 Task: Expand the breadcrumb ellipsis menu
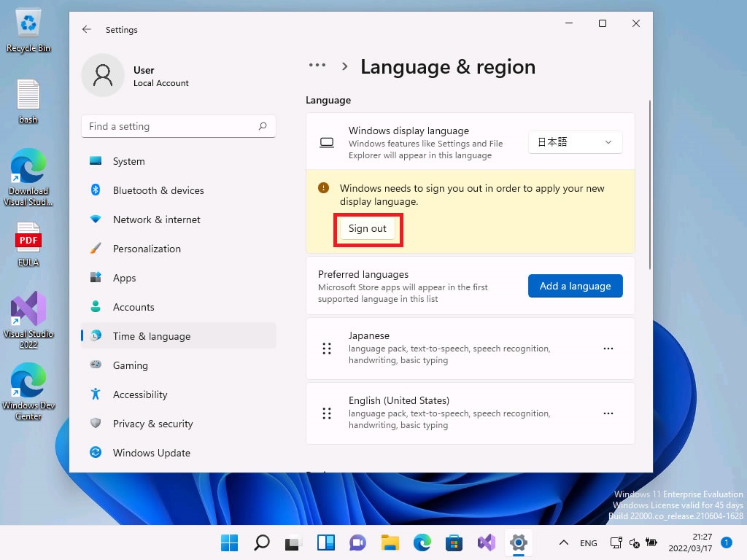click(x=317, y=66)
